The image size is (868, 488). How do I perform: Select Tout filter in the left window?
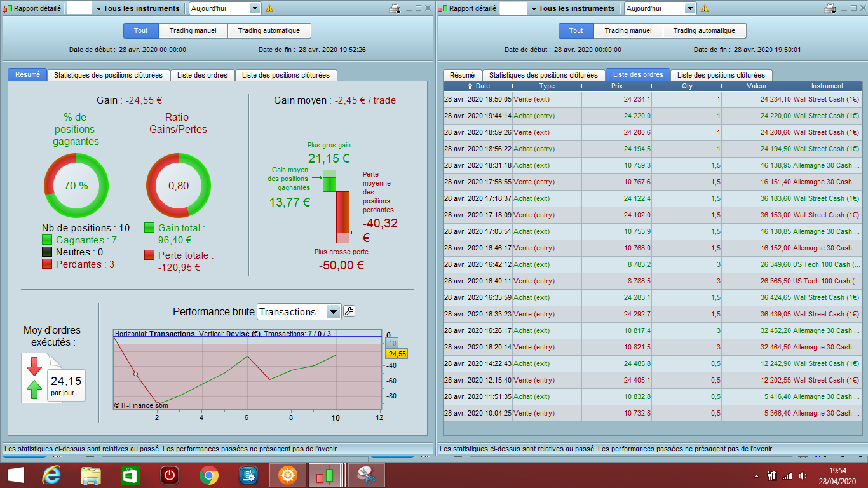coord(141,30)
